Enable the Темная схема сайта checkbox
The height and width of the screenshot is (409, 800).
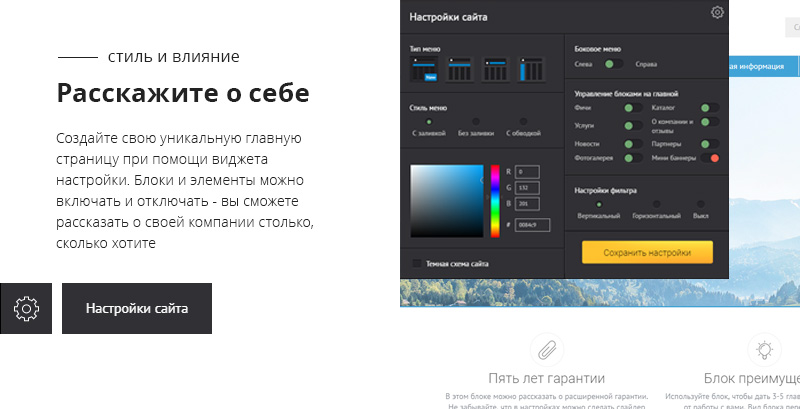click(x=417, y=264)
